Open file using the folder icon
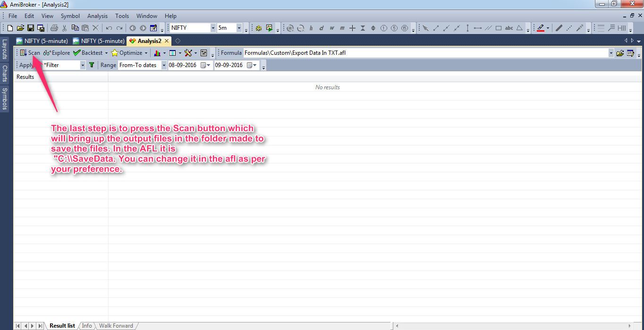The height and width of the screenshot is (330, 644). click(x=20, y=28)
